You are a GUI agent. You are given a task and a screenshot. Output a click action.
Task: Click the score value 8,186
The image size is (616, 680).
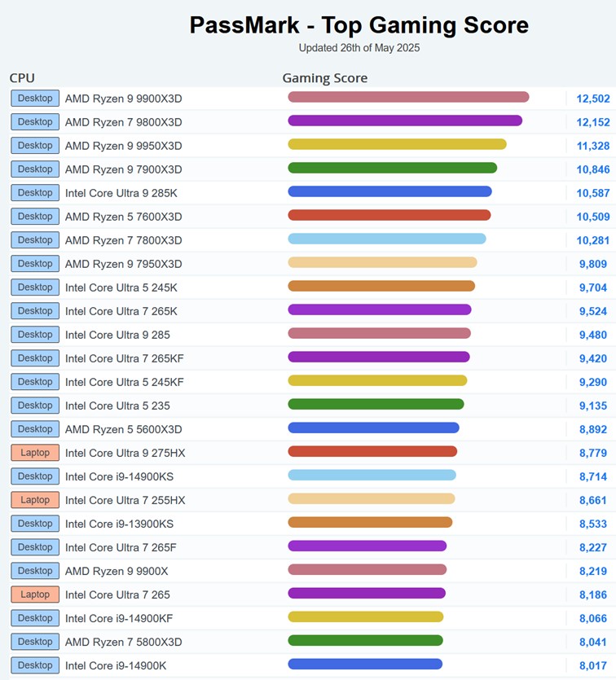point(593,595)
